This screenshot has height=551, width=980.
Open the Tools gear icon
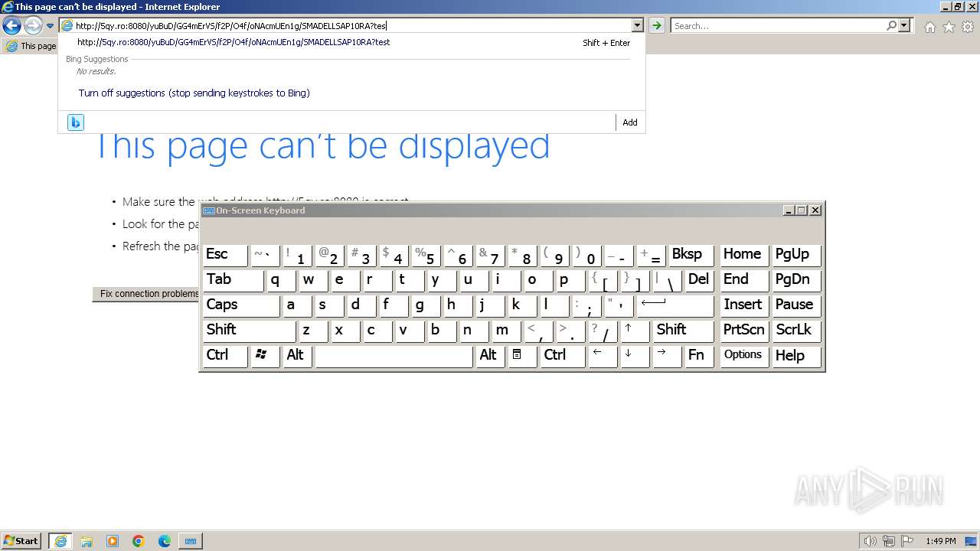point(968,27)
